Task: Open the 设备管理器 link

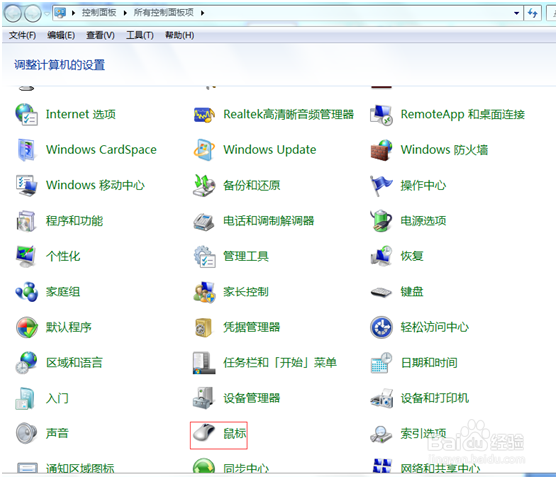Action: [x=252, y=398]
